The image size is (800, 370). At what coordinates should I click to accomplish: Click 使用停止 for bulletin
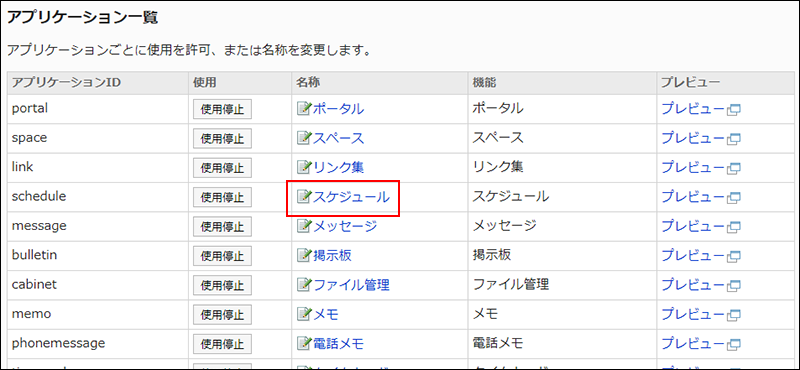[x=222, y=256]
